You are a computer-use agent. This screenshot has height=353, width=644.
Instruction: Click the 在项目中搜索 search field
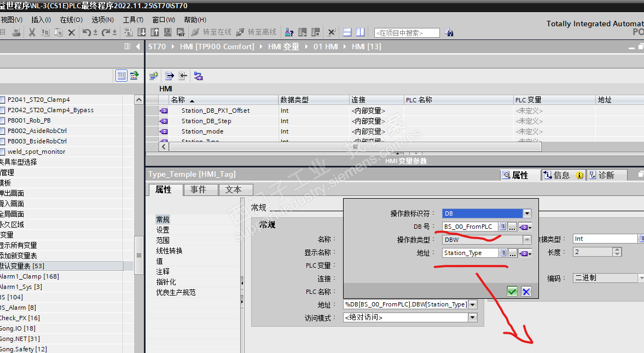click(407, 33)
